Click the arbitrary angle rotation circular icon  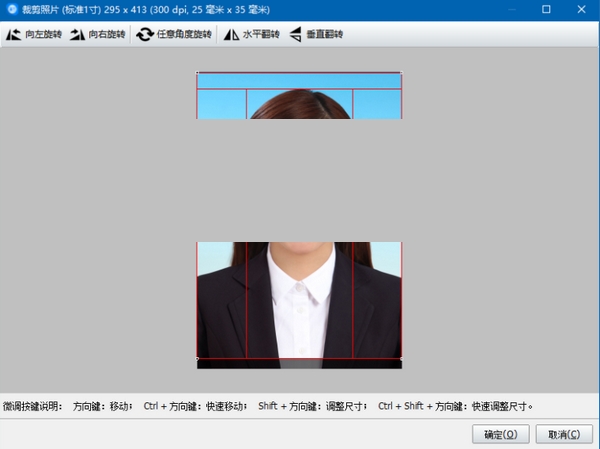pyautogui.click(x=145, y=34)
